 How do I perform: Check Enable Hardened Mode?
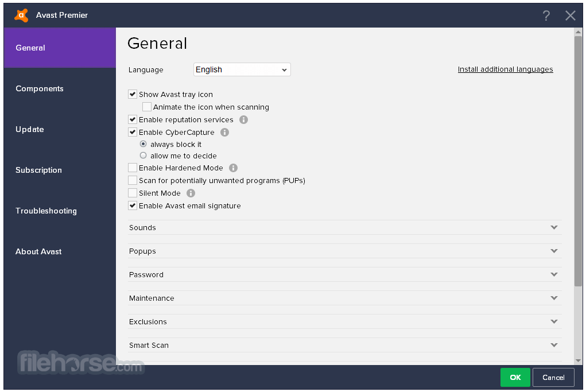coord(133,168)
